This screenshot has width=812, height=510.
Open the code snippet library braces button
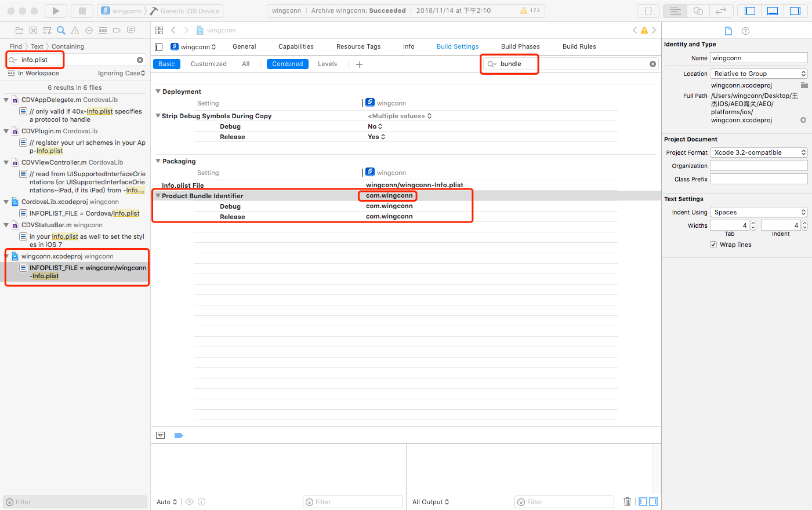[x=648, y=10]
